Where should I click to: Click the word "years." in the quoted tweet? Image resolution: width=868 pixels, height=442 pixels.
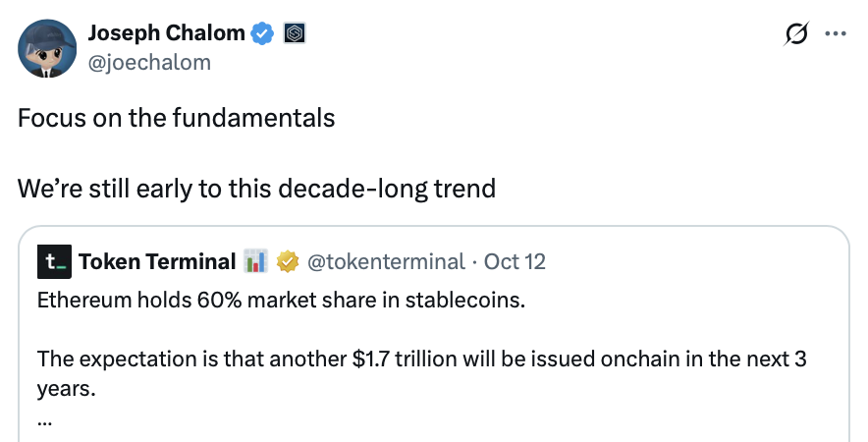point(66,389)
